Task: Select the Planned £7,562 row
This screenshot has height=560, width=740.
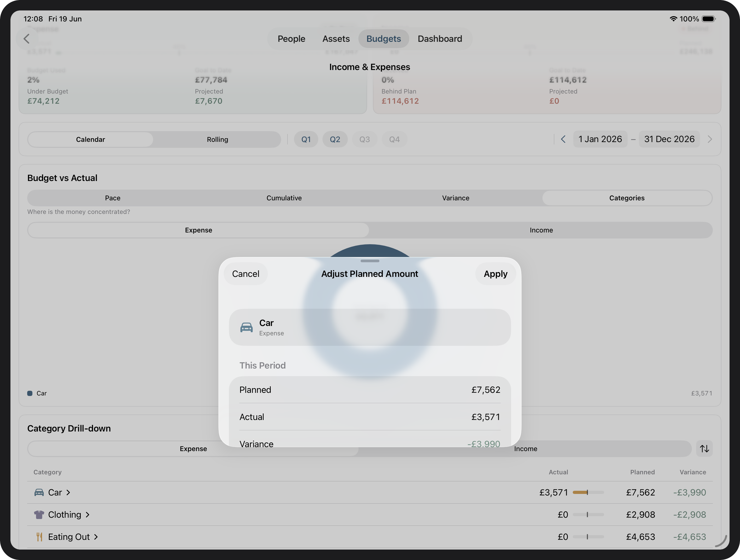Action: pos(370,390)
